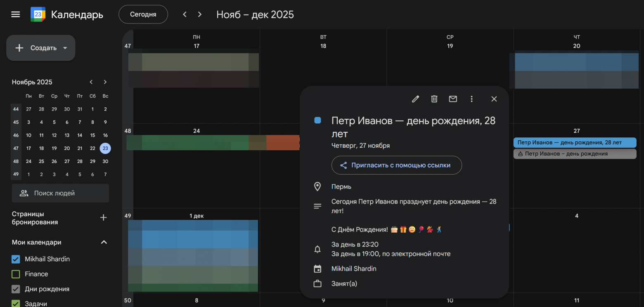This screenshot has height=307, width=644.
Task: Close the event details popup
Action: point(494,99)
